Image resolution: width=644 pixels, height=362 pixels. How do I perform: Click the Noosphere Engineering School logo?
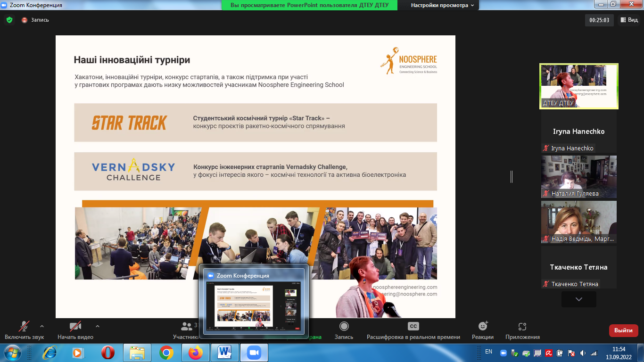click(409, 60)
